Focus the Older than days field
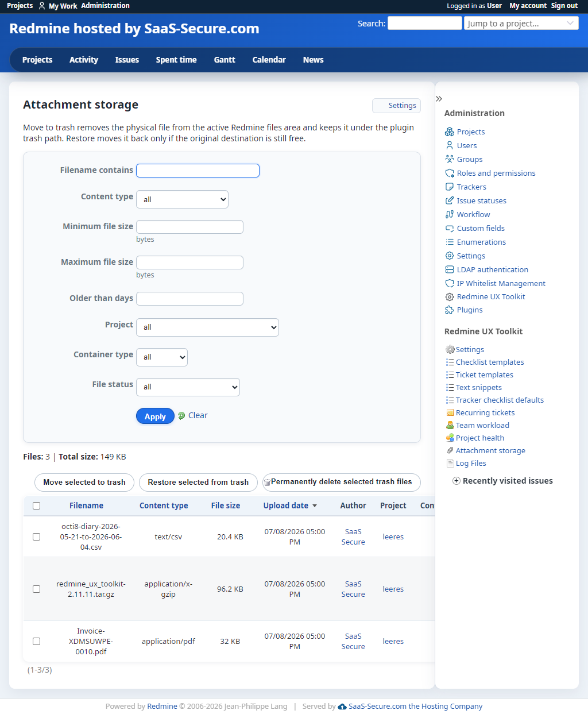588x714 pixels. [x=189, y=299]
